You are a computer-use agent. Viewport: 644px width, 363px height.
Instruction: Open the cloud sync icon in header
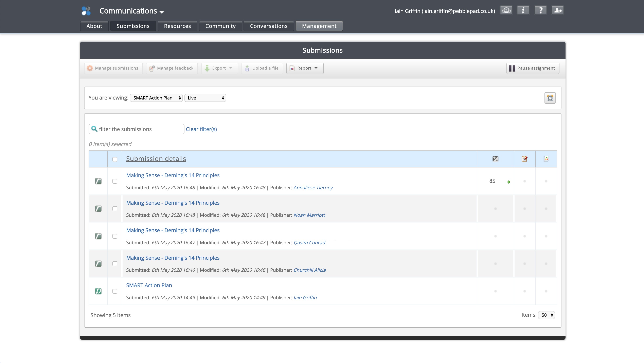[506, 11]
